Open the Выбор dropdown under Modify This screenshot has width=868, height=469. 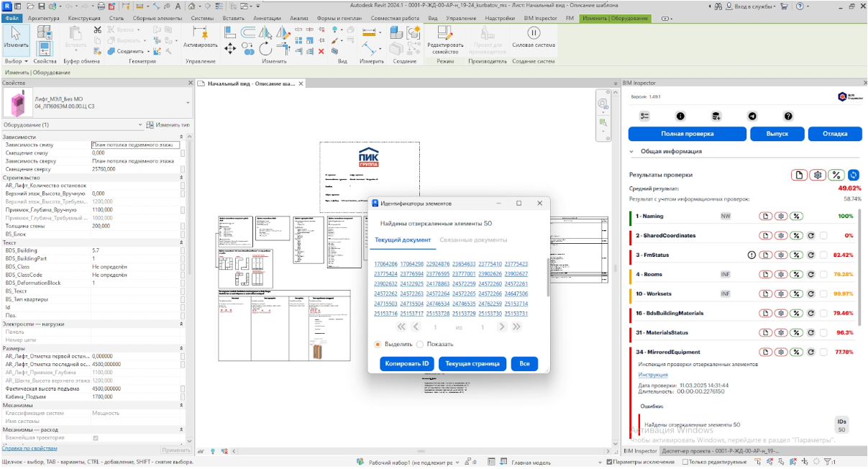[x=16, y=61]
